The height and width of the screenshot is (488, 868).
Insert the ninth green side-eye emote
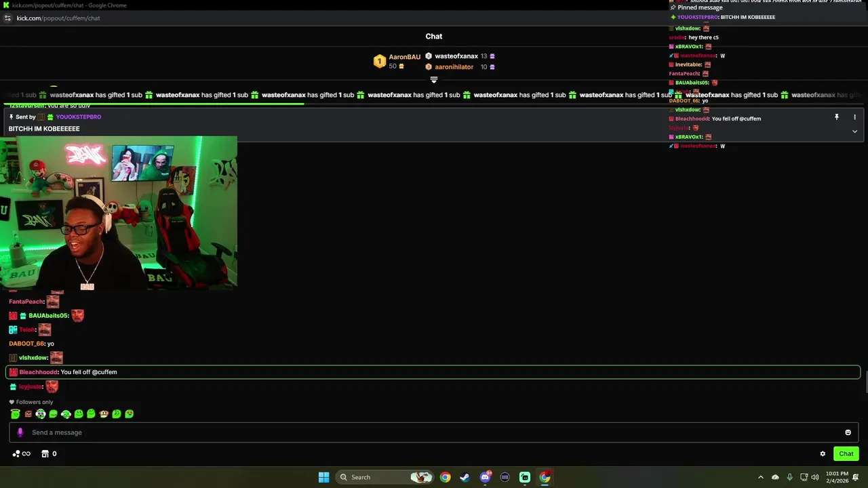point(117,414)
